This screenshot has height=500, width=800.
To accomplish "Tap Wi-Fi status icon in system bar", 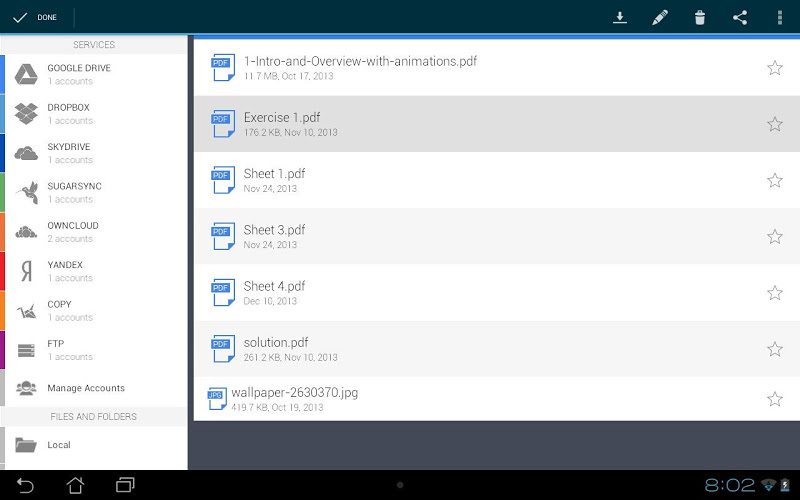I will 768,485.
